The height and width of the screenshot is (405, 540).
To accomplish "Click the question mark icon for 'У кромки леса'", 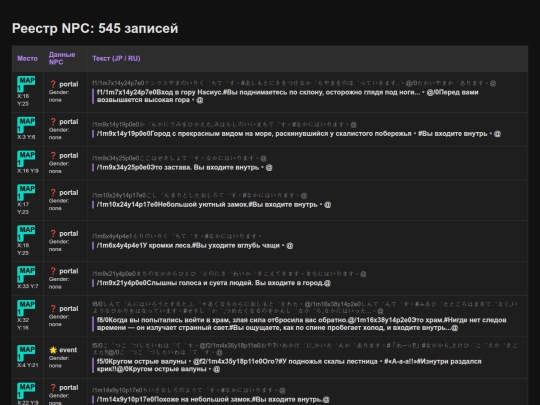I will 53,233.
